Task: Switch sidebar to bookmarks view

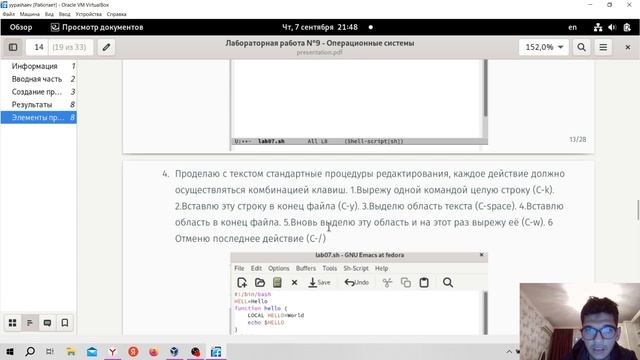Action: click(64, 323)
